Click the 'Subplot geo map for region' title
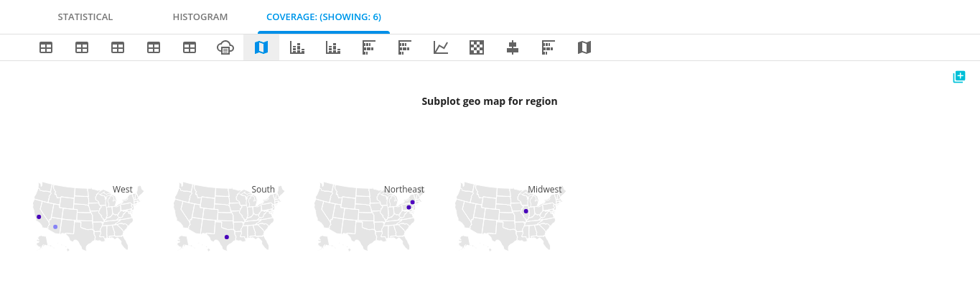 click(489, 101)
